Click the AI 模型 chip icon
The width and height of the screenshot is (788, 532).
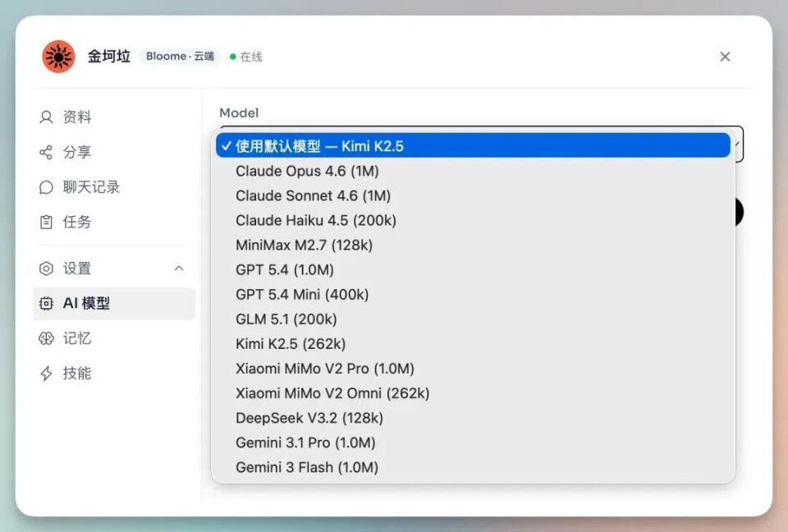(x=46, y=304)
